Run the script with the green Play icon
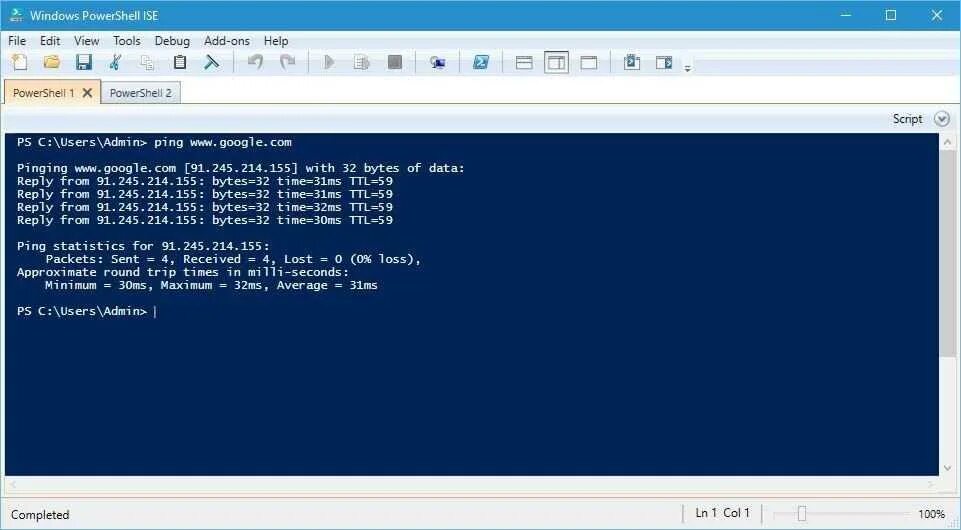Screen dimensions: 961x530 tap(329, 62)
